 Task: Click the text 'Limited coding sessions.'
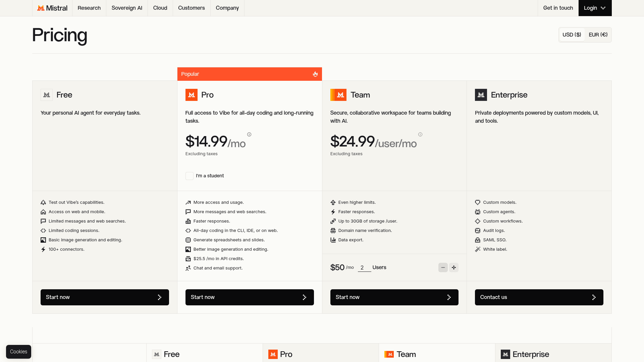pos(74,231)
